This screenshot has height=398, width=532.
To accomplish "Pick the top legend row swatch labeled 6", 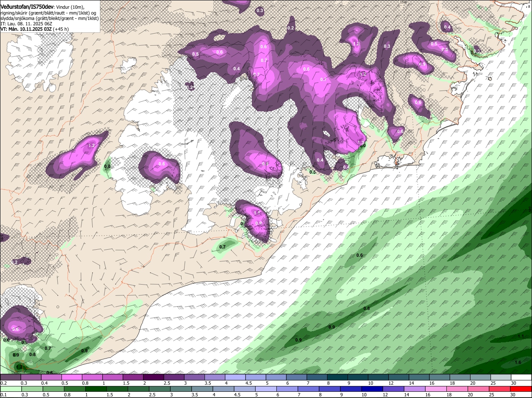I will tap(296, 377).
